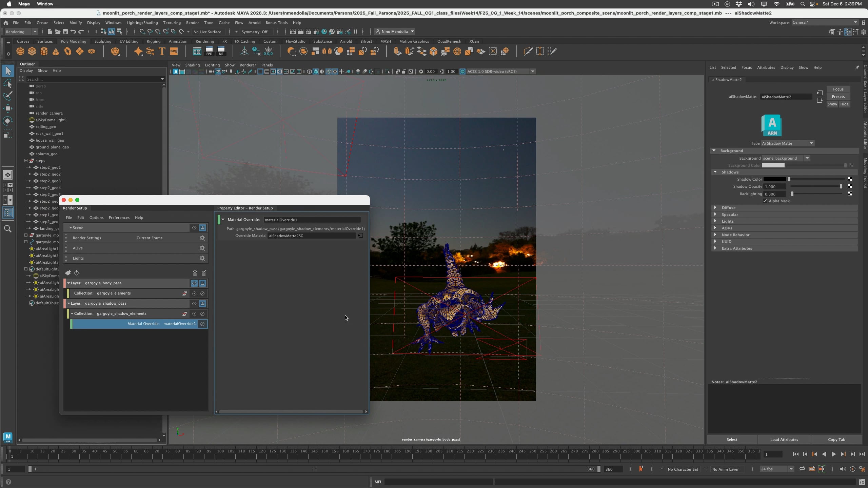Image resolution: width=868 pixels, height=488 pixels.
Task: Open the search magnifier in left sidebar
Action: tap(8, 229)
